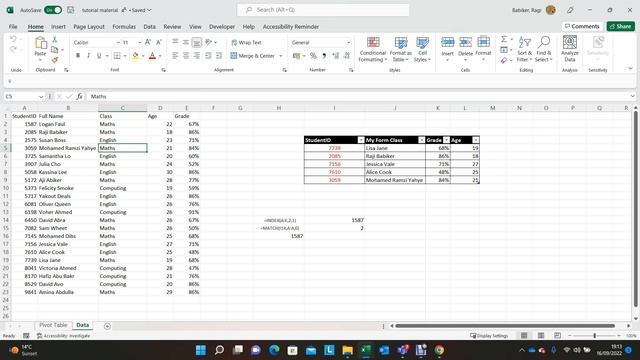Click the Share button
This screenshot has width=640, height=360.
pyautogui.click(x=620, y=26)
